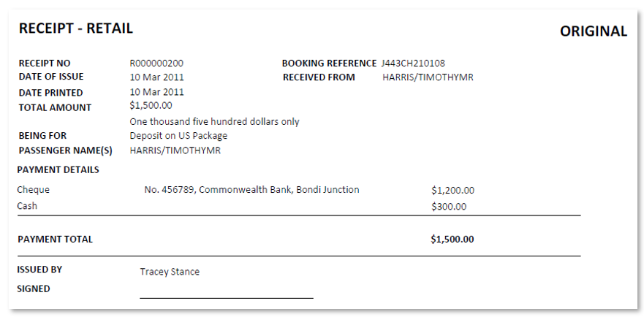This screenshot has height=317, width=644.
Task: Click the bold payment total $1,500.00
Action: click(x=452, y=239)
